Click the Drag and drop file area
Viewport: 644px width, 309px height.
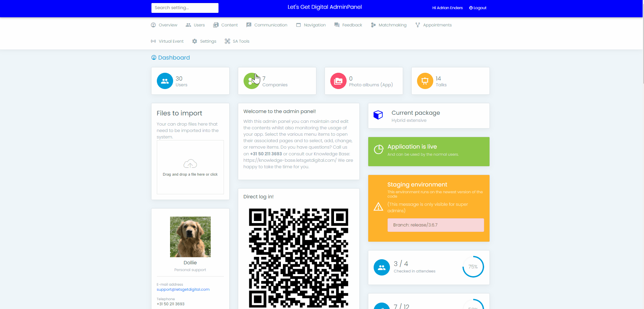(x=190, y=167)
